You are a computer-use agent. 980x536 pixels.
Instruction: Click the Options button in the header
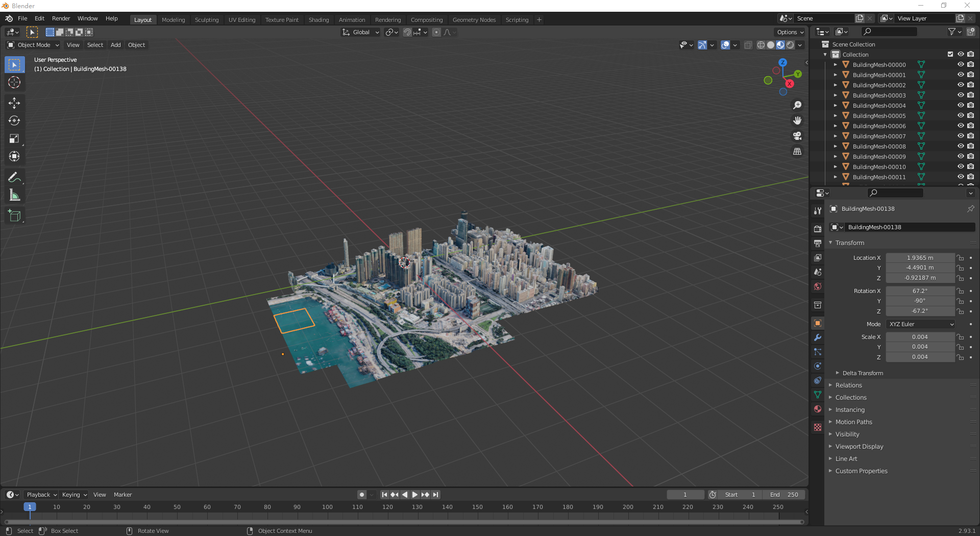pyautogui.click(x=790, y=32)
